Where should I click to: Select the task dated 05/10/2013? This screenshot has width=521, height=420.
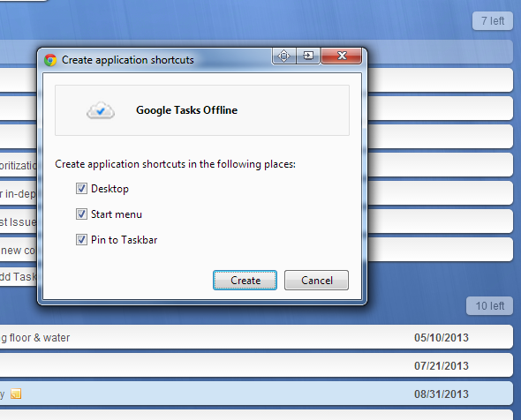(x=256, y=337)
